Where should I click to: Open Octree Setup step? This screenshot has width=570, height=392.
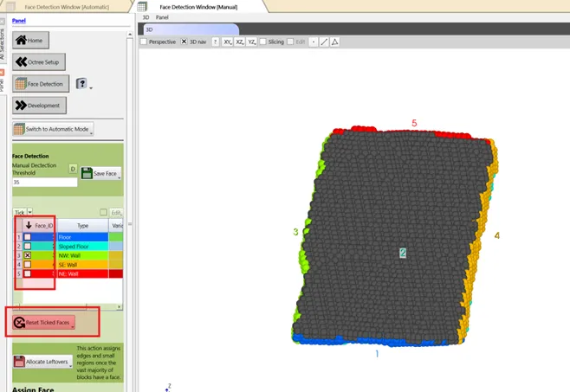(39, 61)
